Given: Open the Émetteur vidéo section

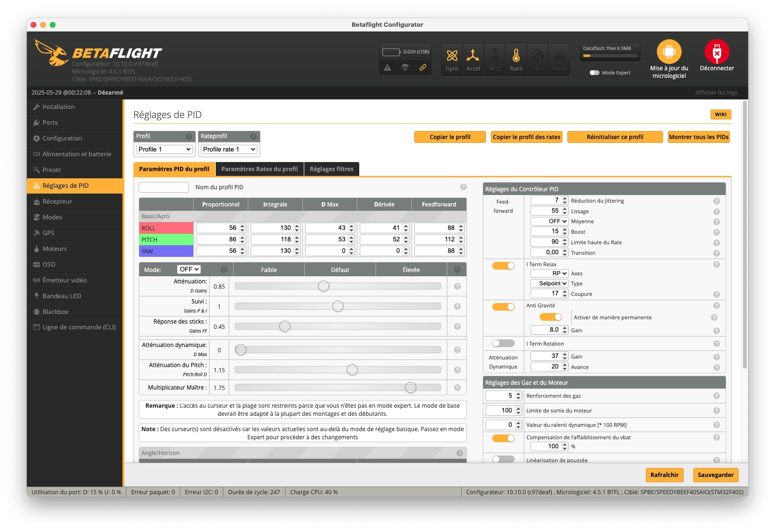Looking at the screenshot, I should [75, 281].
